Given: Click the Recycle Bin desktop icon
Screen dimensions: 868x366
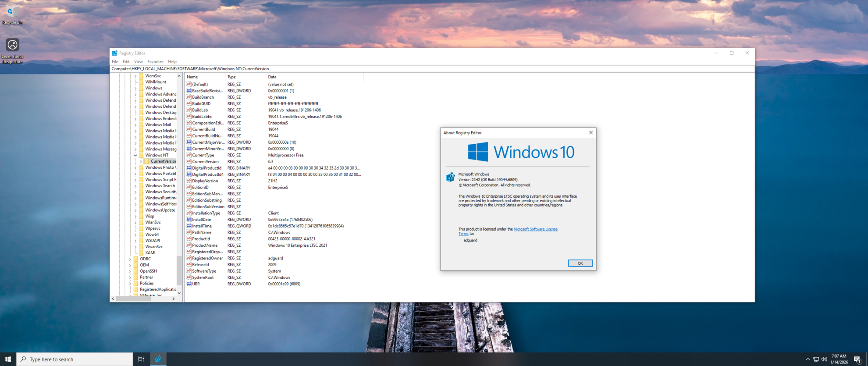Looking at the screenshot, I should (12, 13).
